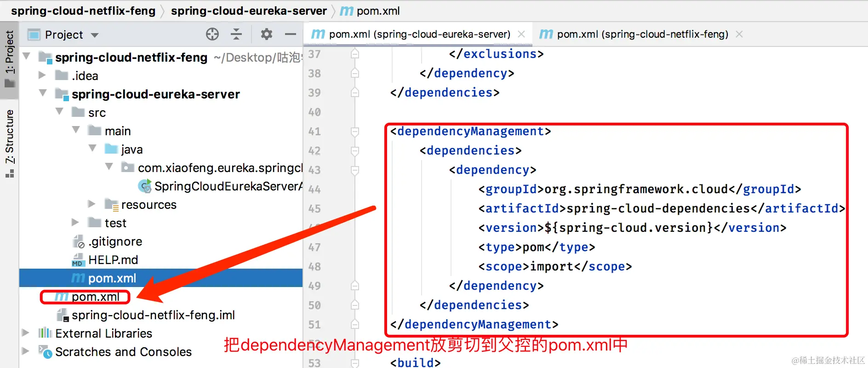Select the .gitignore file

click(x=107, y=241)
